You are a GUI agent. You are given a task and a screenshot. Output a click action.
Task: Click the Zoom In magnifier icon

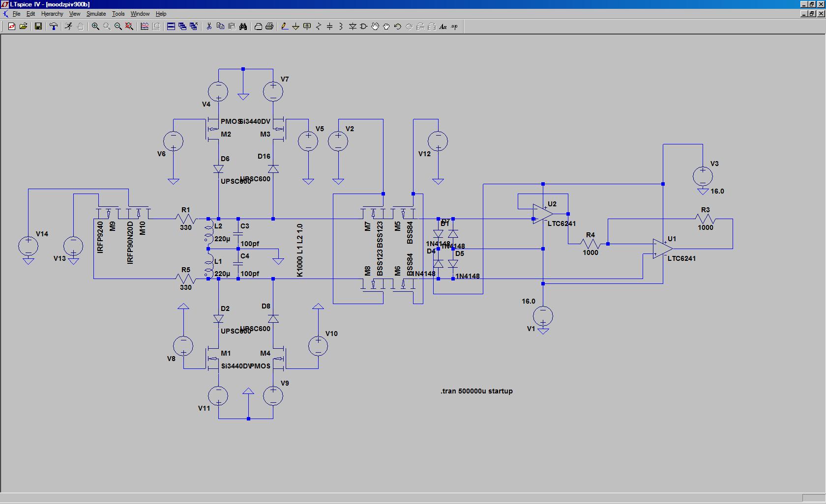[x=95, y=27]
